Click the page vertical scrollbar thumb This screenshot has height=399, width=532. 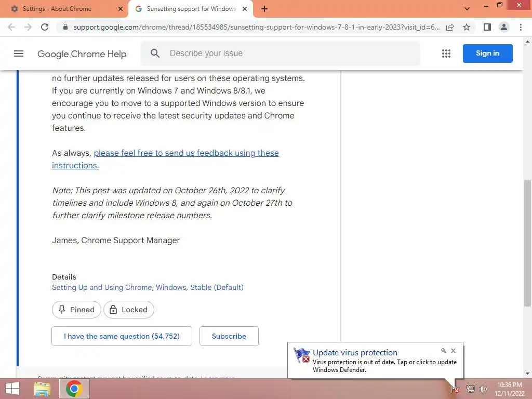527,243
